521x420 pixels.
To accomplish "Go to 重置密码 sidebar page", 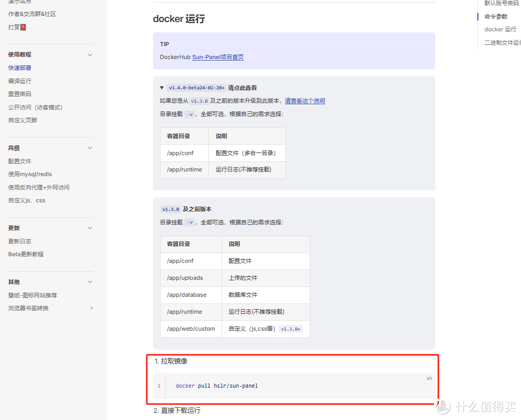I will coord(20,94).
